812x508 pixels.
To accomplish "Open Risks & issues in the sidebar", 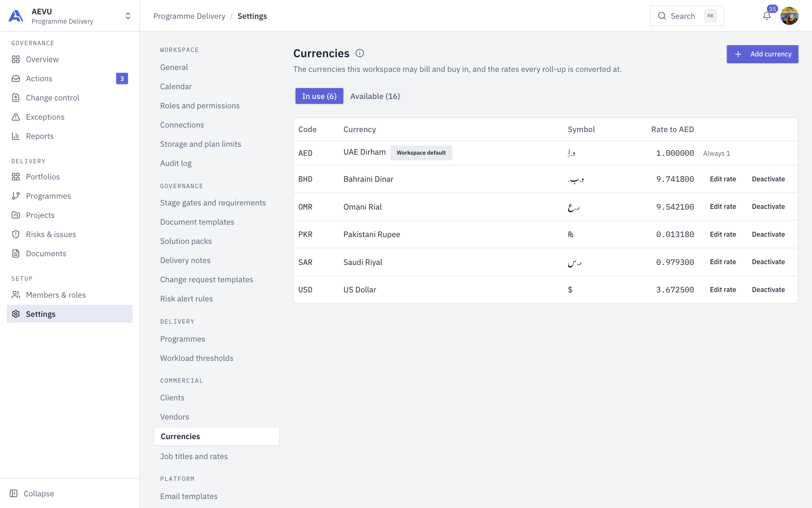I will pyautogui.click(x=70, y=234).
